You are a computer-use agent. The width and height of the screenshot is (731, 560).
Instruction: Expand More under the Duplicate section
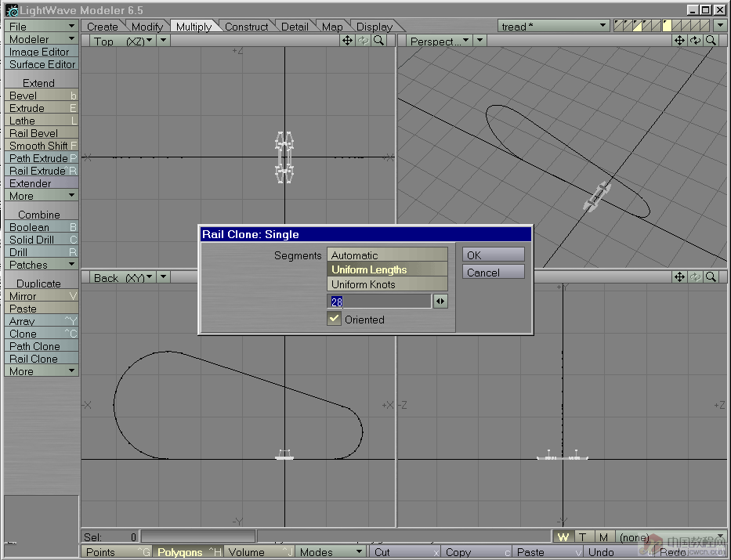click(x=41, y=370)
